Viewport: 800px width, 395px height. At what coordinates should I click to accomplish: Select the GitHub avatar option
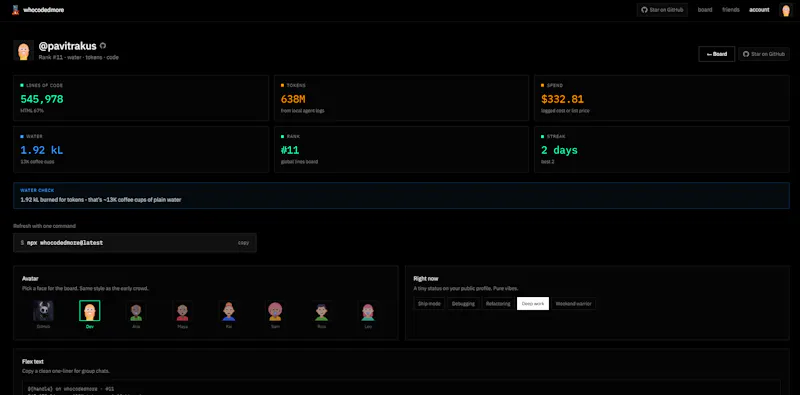[x=43, y=310]
